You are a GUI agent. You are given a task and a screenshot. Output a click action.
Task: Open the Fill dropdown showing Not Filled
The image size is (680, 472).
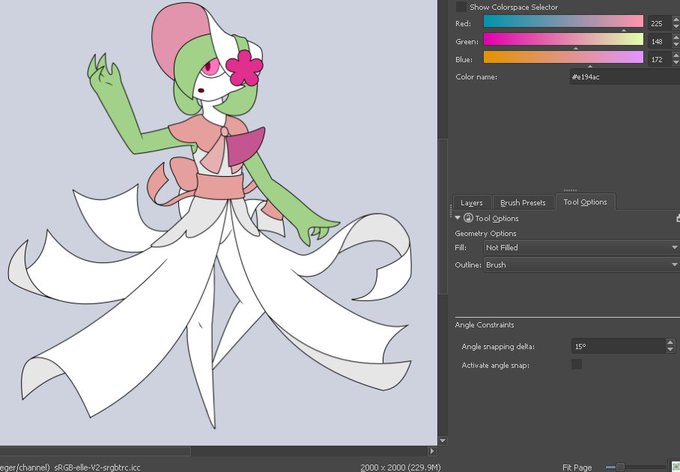pos(581,248)
